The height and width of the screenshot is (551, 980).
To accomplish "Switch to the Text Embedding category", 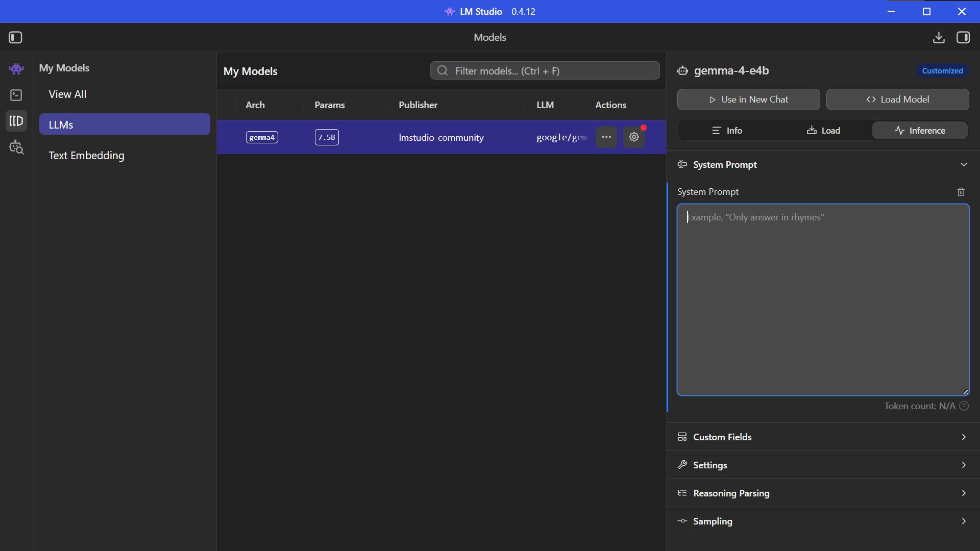I will pyautogui.click(x=86, y=156).
